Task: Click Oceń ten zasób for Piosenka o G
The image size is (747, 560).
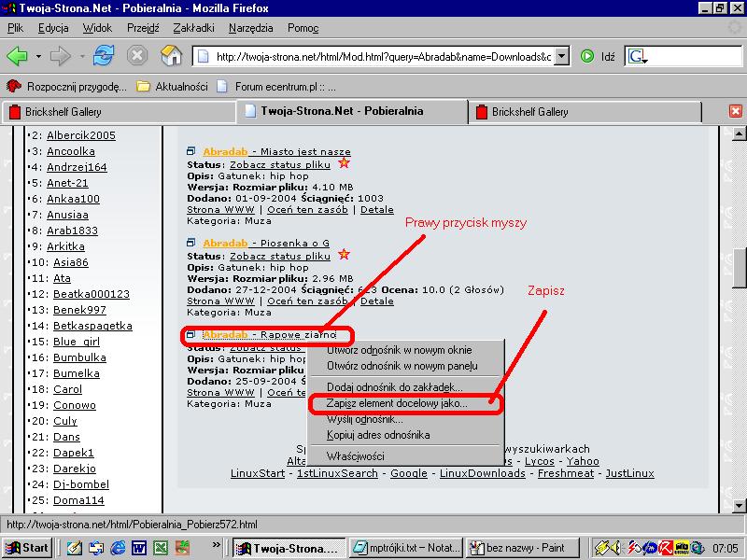Action: coord(307,301)
